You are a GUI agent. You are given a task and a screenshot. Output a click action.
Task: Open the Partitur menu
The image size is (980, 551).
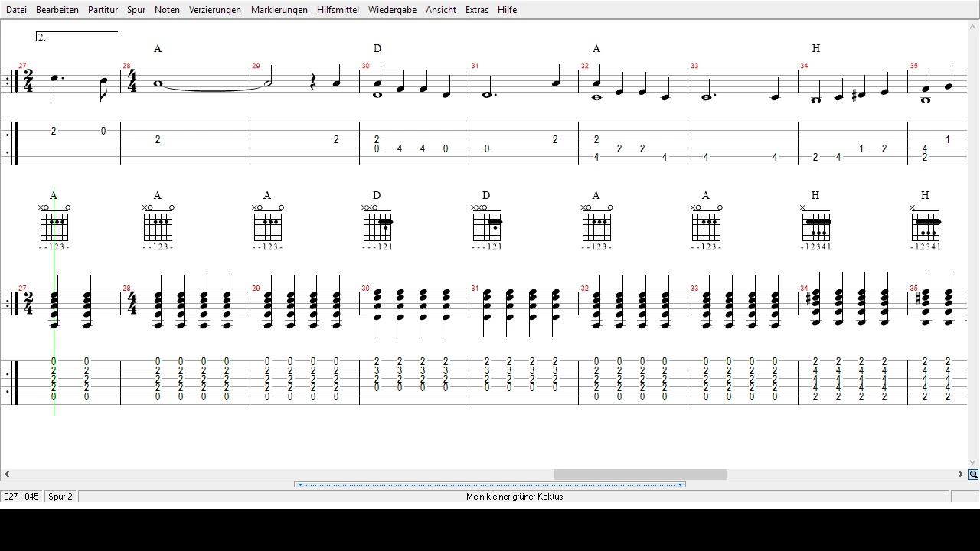pyautogui.click(x=103, y=10)
